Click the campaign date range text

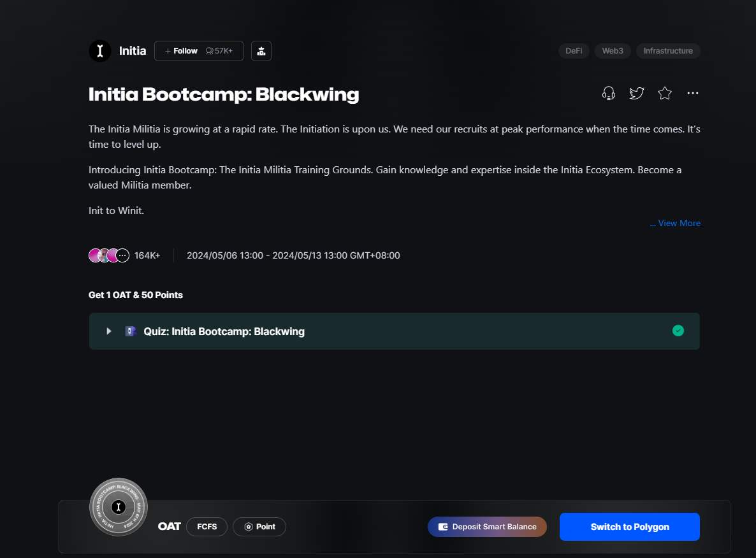pyautogui.click(x=293, y=255)
